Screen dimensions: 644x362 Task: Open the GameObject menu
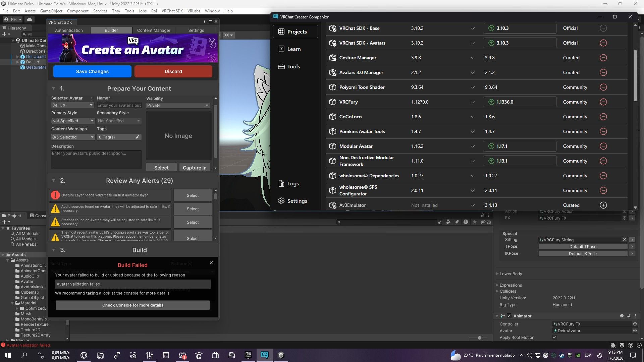point(51,11)
